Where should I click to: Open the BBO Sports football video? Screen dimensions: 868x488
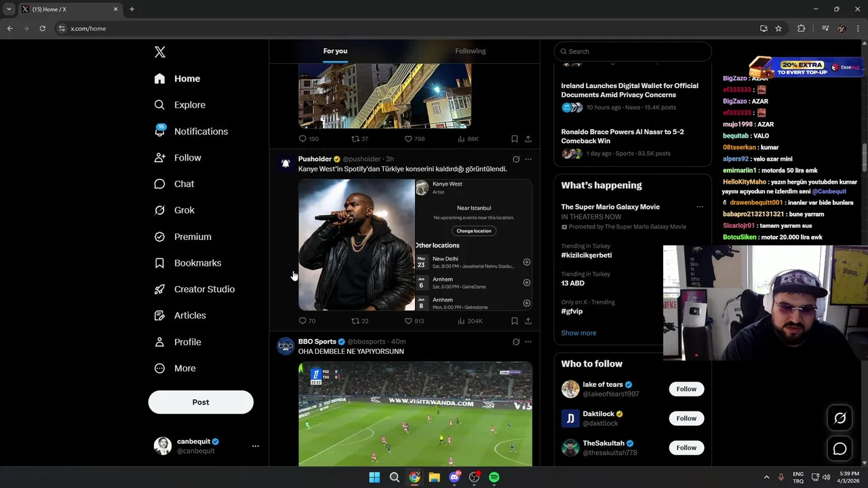[x=415, y=413]
